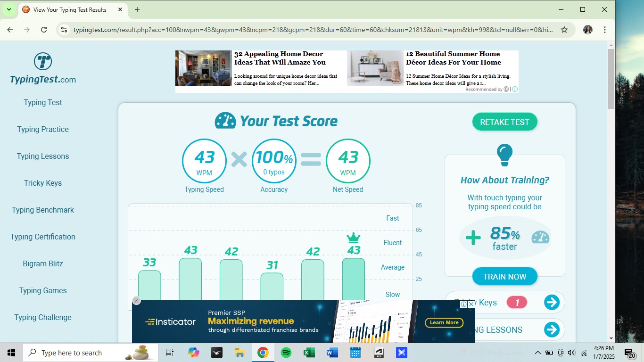
Task: Toggle the bookmark star in the address bar
Action: pyautogui.click(x=564, y=29)
